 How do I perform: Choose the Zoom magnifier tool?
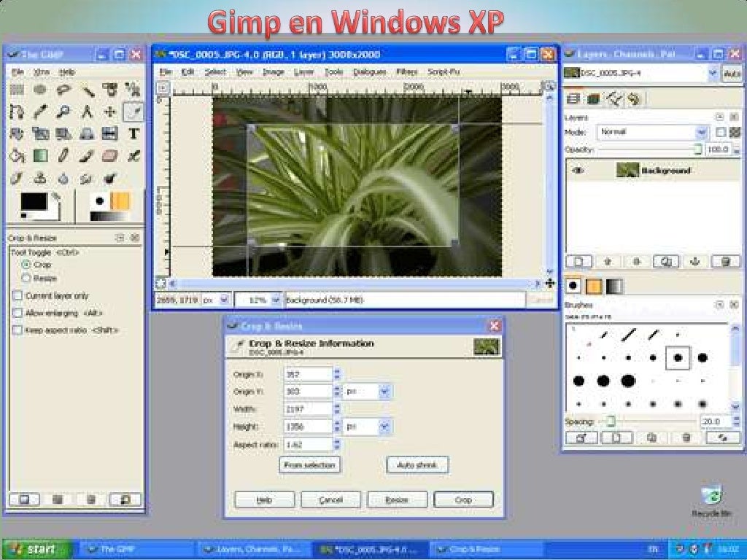pyautogui.click(x=63, y=112)
